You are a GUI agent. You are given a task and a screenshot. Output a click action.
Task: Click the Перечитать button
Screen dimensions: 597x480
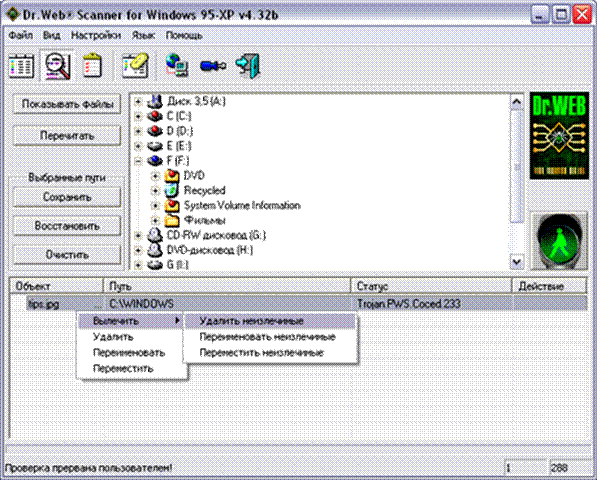pyautogui.click(x=67, y=136)
